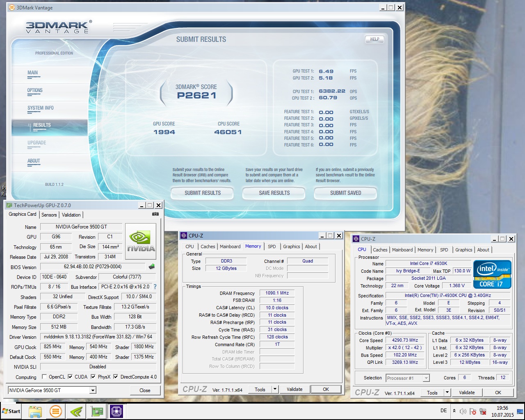Click the Driver Version field in GPU-Z
525x420 pixels.
click(98, 337)
